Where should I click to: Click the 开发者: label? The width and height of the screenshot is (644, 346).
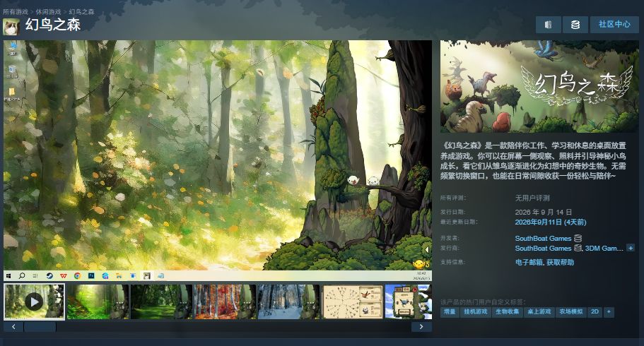(x=450, y=238)
